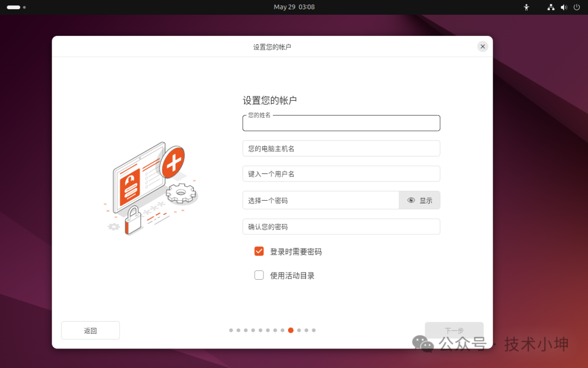The height and width of the screenshot is (368, 588).
Task: Click the 确认您的密码 confirm password field
Action: (x=341, y=227)
